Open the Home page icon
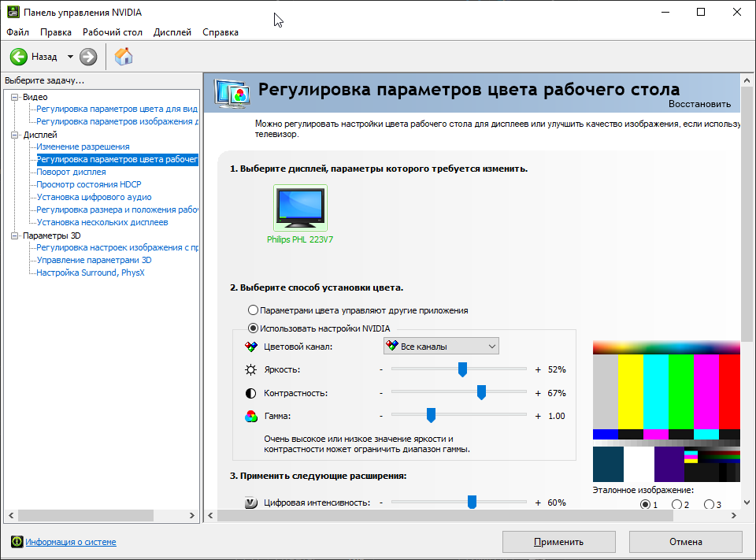 coord(124,57)
